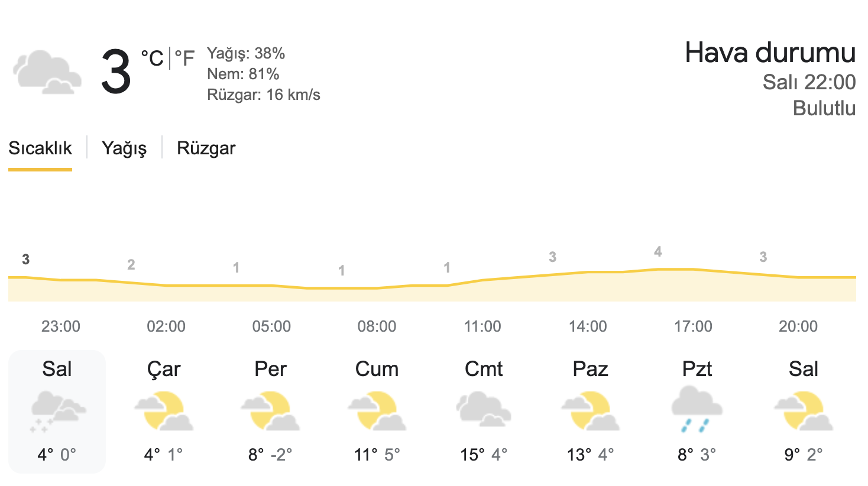Choose the Pzt rainy cloud icon

[x=697, y=409]
